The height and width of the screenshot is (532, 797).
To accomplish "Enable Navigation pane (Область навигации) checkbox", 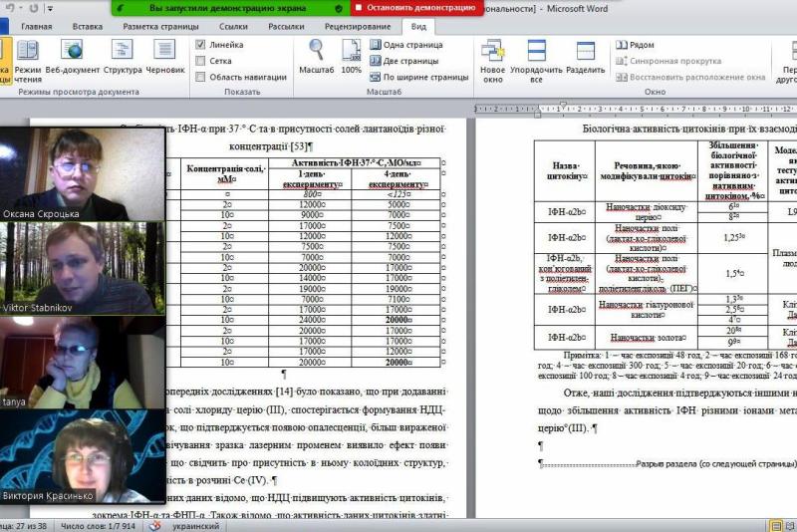I will 200,78.
